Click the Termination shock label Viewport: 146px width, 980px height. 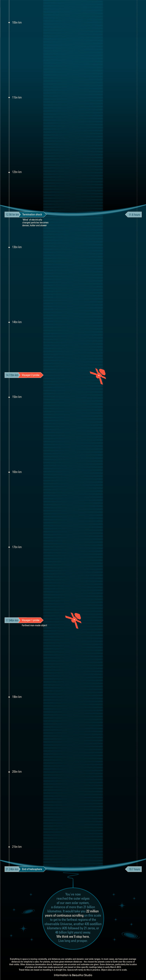click(33, 215)
